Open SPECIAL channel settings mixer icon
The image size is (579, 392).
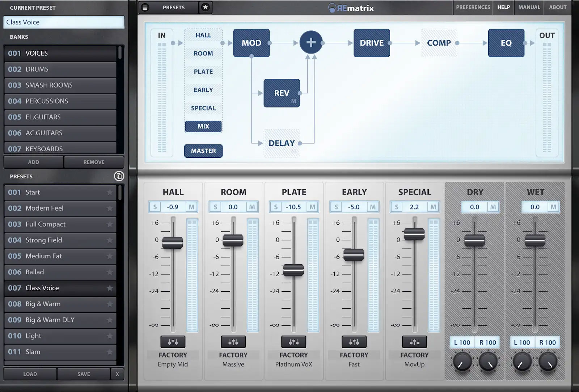point(414,342)
